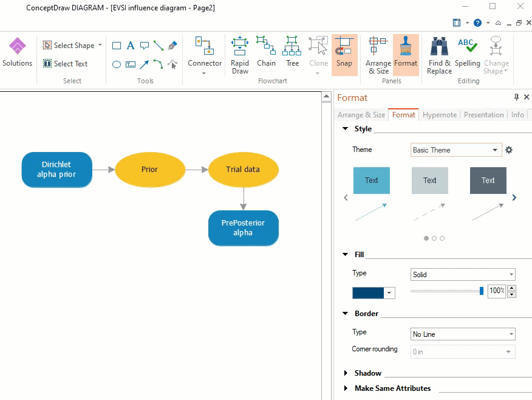Select the Ellipse drawing tool

tap(117, 64)
